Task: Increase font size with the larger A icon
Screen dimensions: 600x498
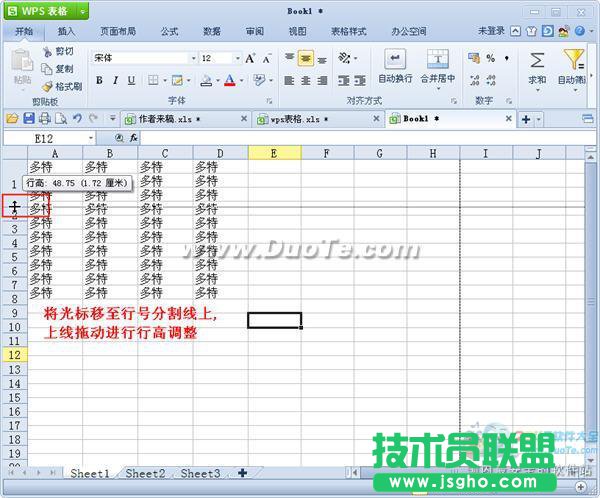Action: (x=250, y=58)
